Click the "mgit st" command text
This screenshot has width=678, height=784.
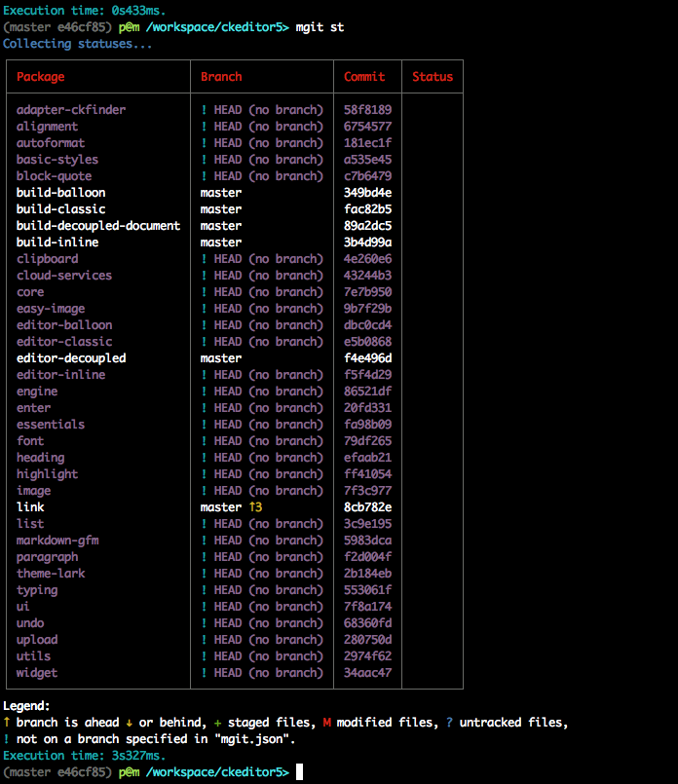320,27
